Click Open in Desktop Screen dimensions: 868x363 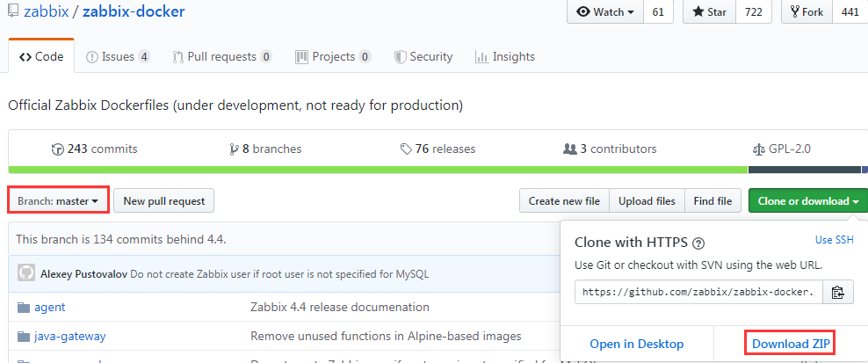pos(637,345)
